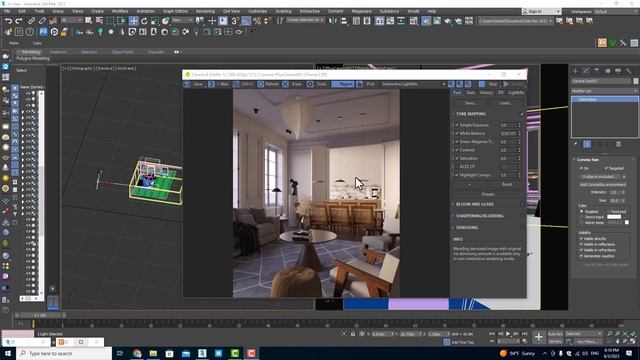640x360 pixels.
Task: Toggle the Green-Magenta Tint checkbox
Action: click(x=456, y=142)
